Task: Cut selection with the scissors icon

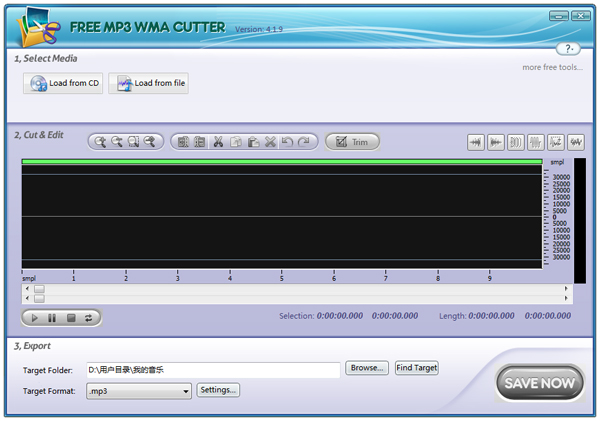Action: tap(218, 142)
